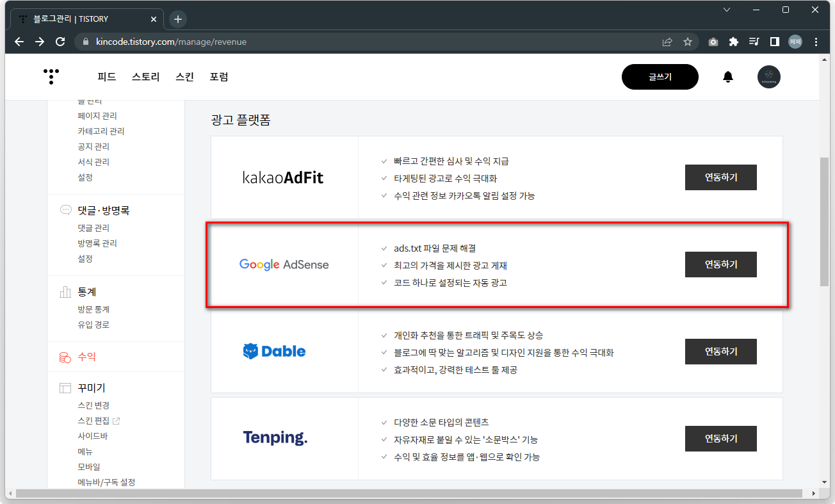Image resolution: width=835 pixels, height=504 pixels.
Task: Open the 포럼 menu
Action: tap(219, 77)
